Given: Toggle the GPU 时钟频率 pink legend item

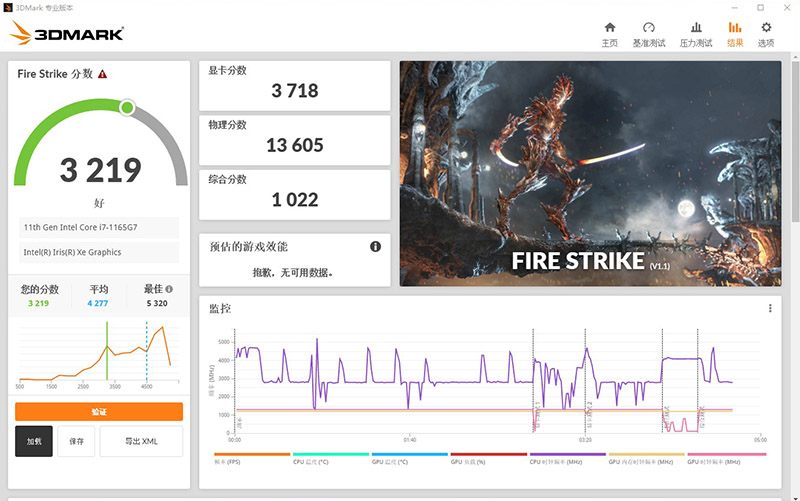Looking at the screenshot, I should (x=727, y=458).
